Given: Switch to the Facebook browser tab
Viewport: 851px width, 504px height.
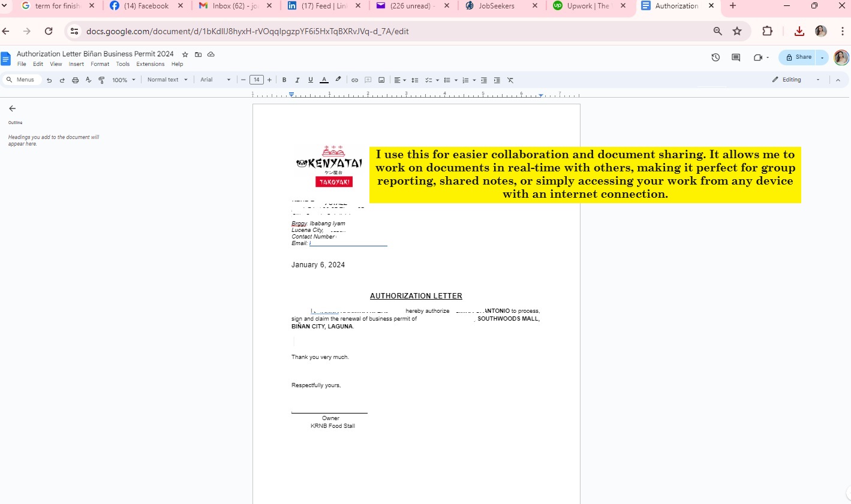Looking at the screenshot, I should (146, 6).
